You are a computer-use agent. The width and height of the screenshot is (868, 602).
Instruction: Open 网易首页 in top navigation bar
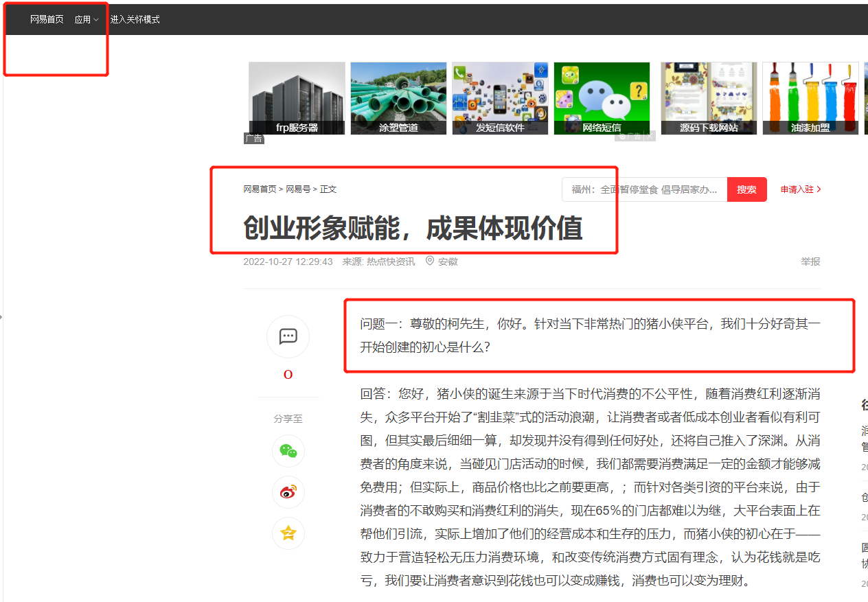pyautogui.click(x=47, y=19)
